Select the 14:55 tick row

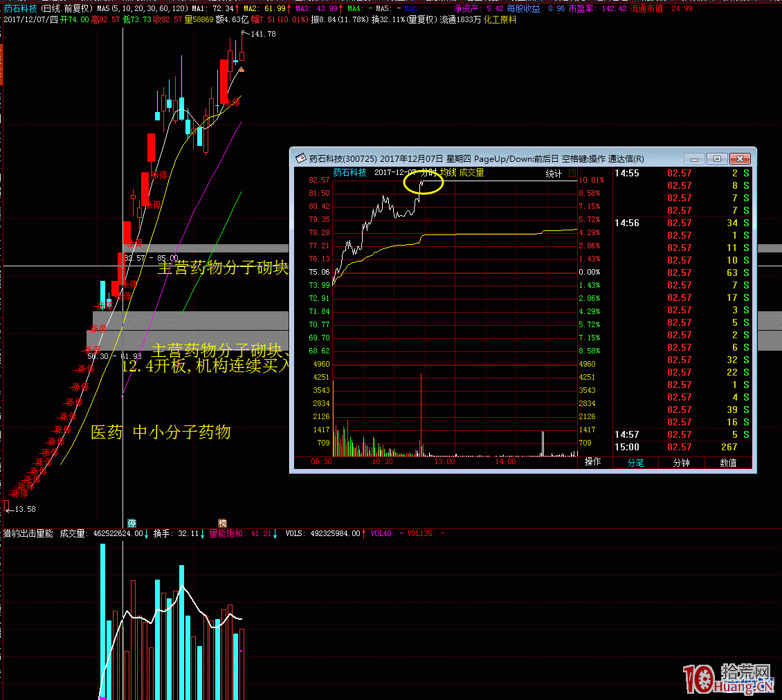pyautogui.click(x=682, y=173)
